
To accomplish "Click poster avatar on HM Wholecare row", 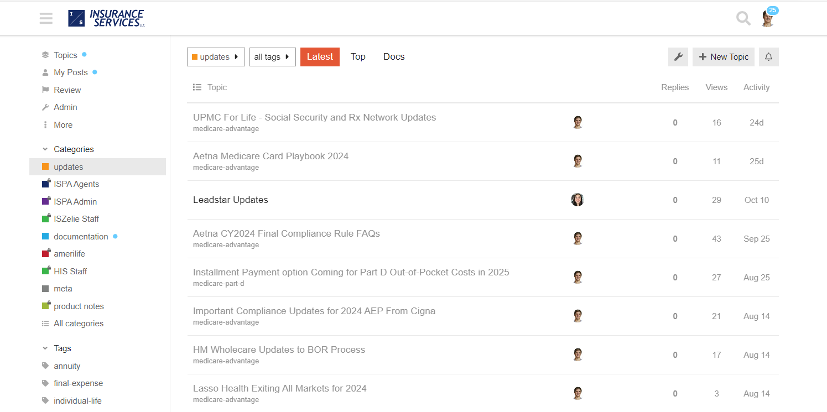I will point(578,355).
